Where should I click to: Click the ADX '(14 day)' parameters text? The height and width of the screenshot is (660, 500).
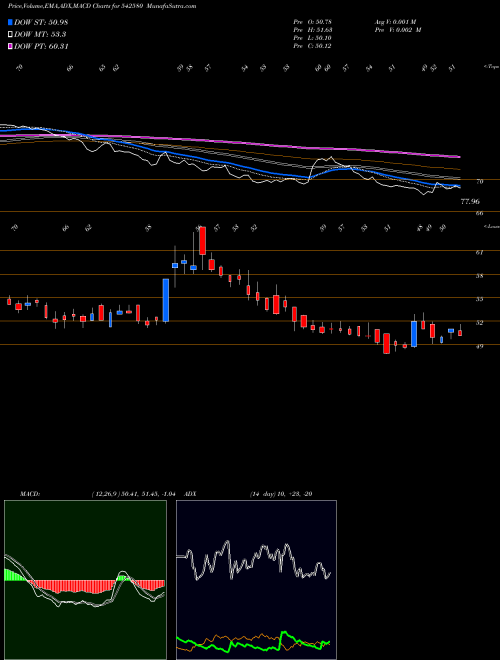[263, 494]
